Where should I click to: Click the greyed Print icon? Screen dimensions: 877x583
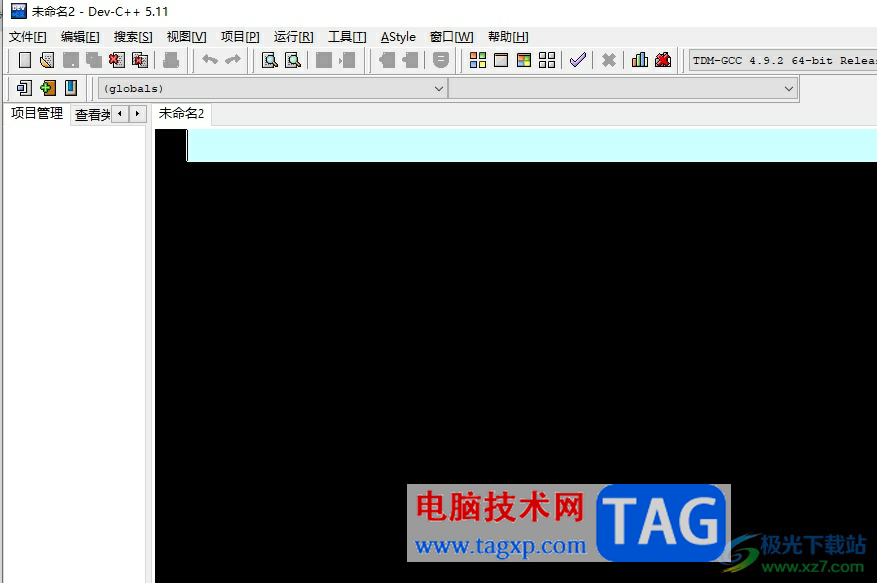pos(171,60)
